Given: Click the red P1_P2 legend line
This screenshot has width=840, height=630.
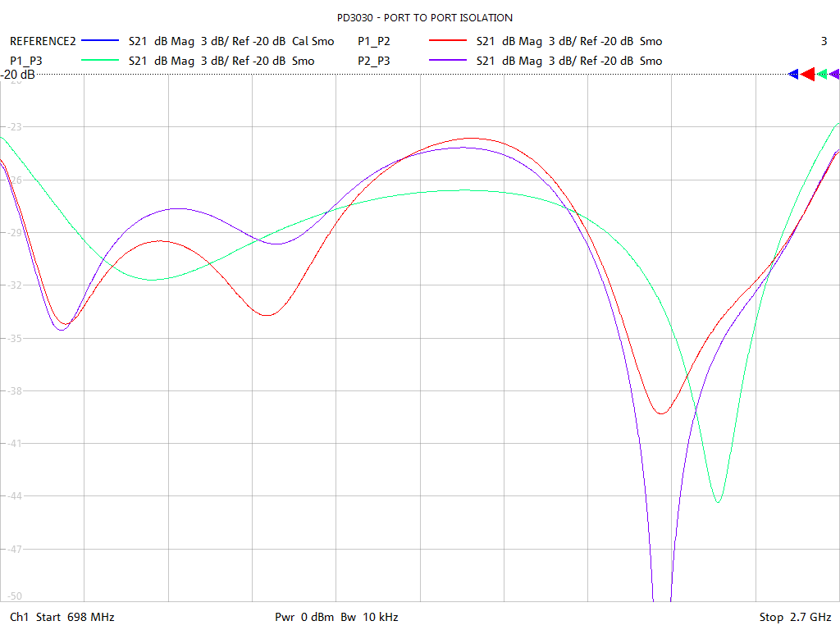Looking at the screenshot, I should click(x=448, y=41).
